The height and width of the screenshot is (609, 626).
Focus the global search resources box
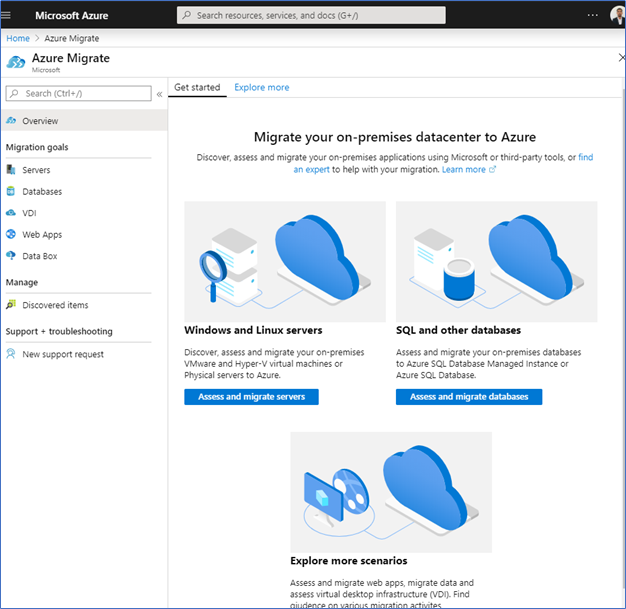click(311, 15)
